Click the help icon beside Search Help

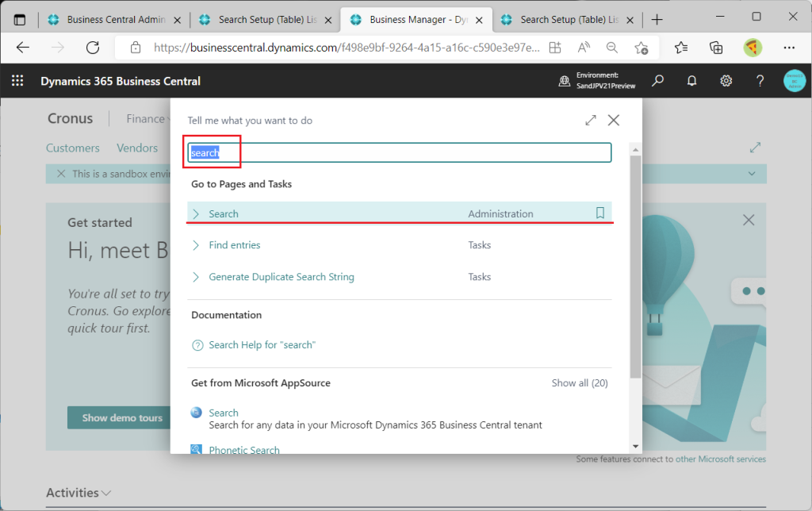[x=197, y=345]
